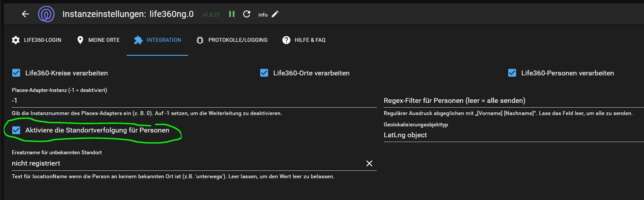Clear the Ersatzname field with X
This screenshot has height=200, width=644.
[x=369, y=163]
